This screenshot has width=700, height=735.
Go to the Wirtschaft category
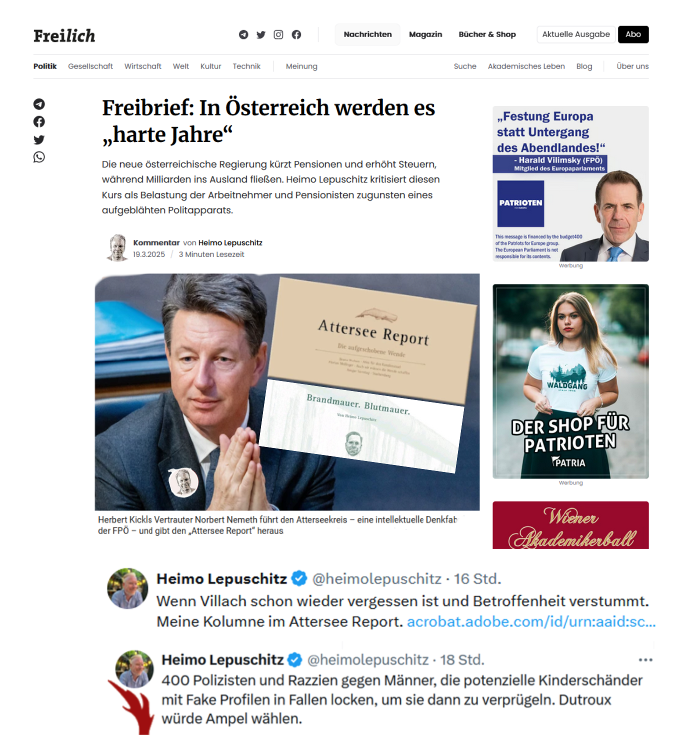pos(143,66)
